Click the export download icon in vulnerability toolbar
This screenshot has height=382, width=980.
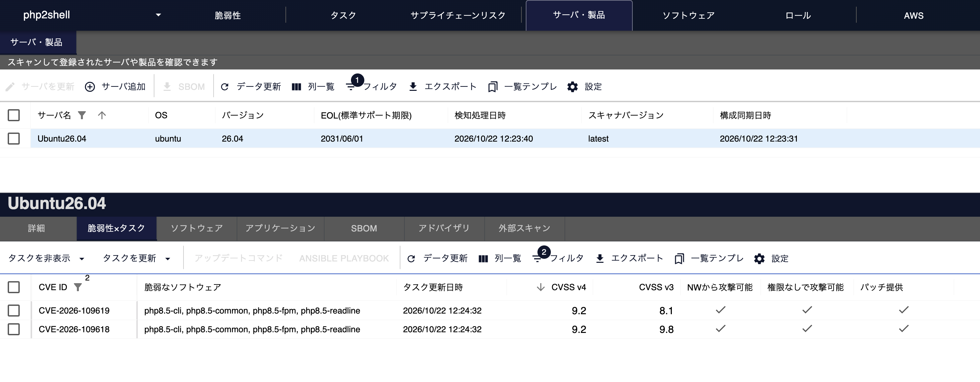point(600,258)
